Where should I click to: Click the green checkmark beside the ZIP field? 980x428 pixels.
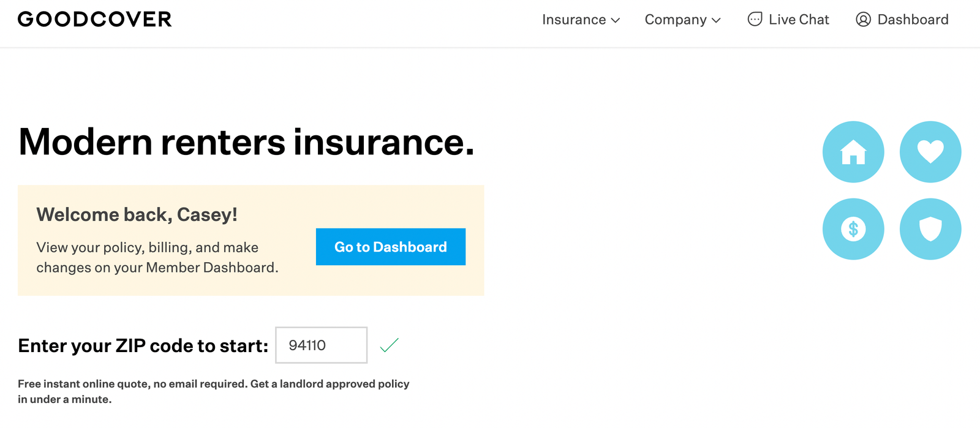[x=388, y=345]
